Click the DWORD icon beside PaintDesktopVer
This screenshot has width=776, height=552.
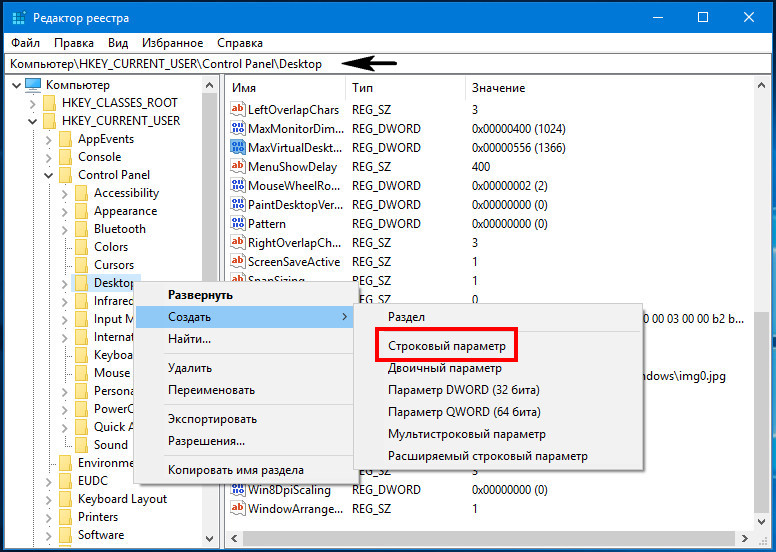point(238,204)
